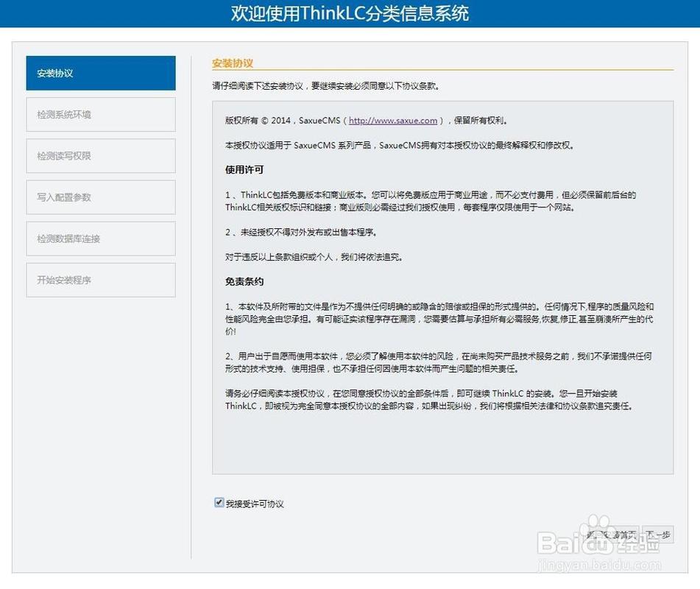Open the http://www.saxue.com link
The image size is (700, 589).
(393, 121)
